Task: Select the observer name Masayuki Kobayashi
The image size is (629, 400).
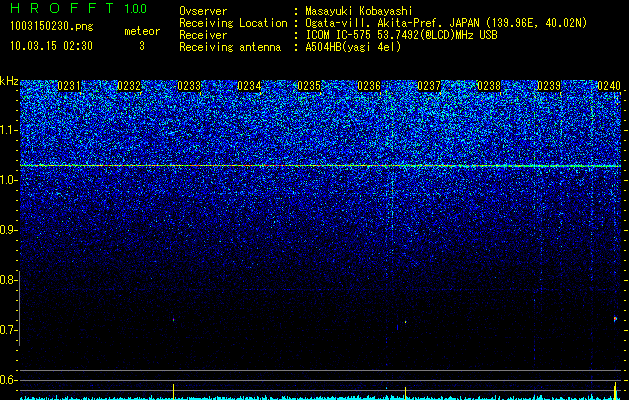Action: tap(358, 11)
